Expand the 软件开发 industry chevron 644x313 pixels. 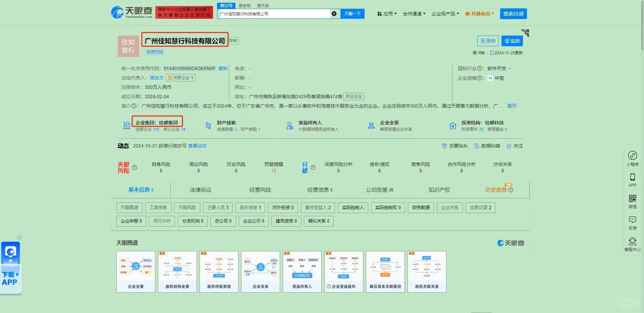[510, 69]
